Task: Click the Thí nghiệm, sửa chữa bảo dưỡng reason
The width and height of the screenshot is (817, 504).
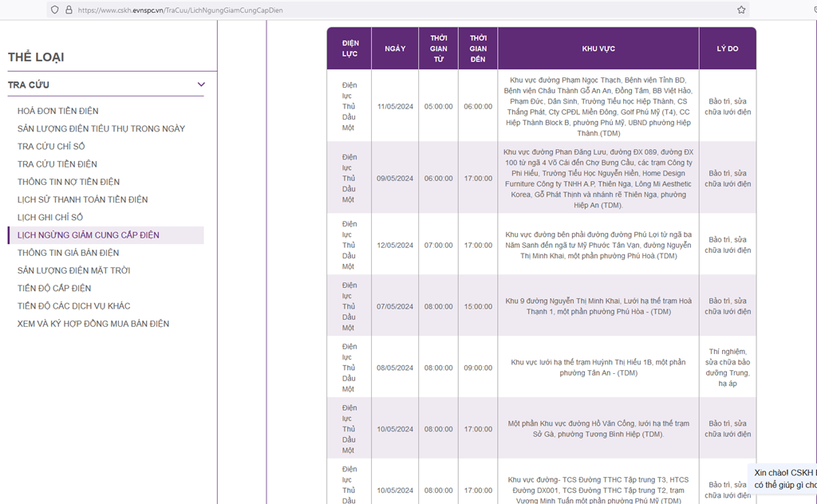Action: pos(728,368)
